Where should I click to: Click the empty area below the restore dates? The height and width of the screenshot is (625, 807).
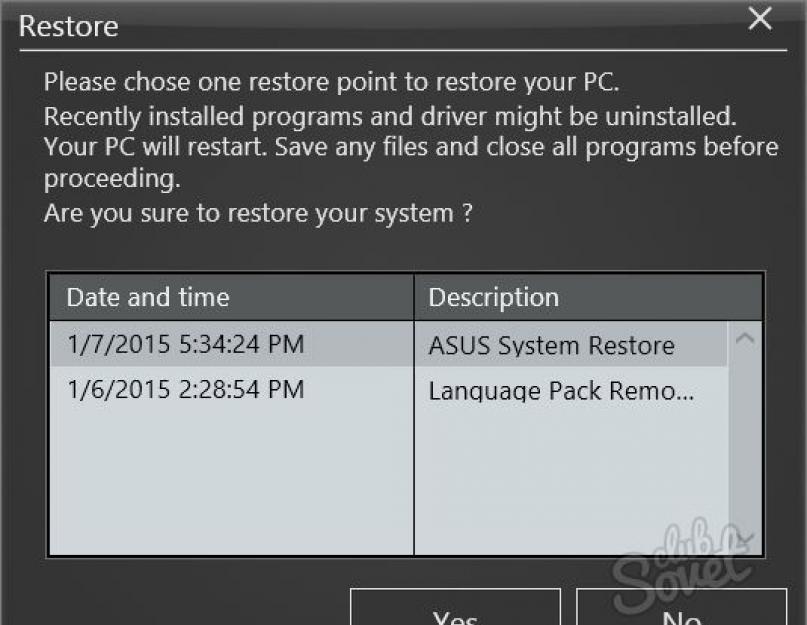click(x=230, y=480)
